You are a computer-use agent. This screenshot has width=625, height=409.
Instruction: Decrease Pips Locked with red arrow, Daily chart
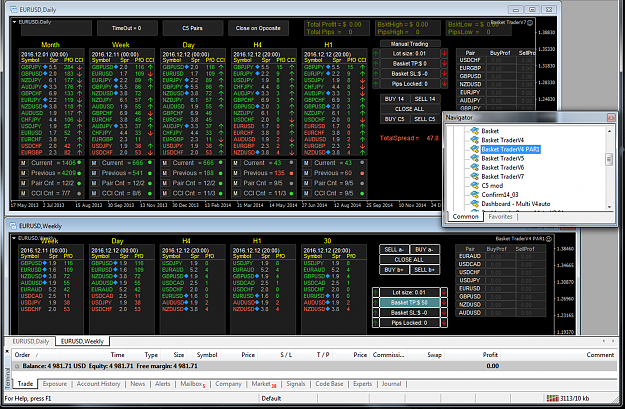(444, 84)
